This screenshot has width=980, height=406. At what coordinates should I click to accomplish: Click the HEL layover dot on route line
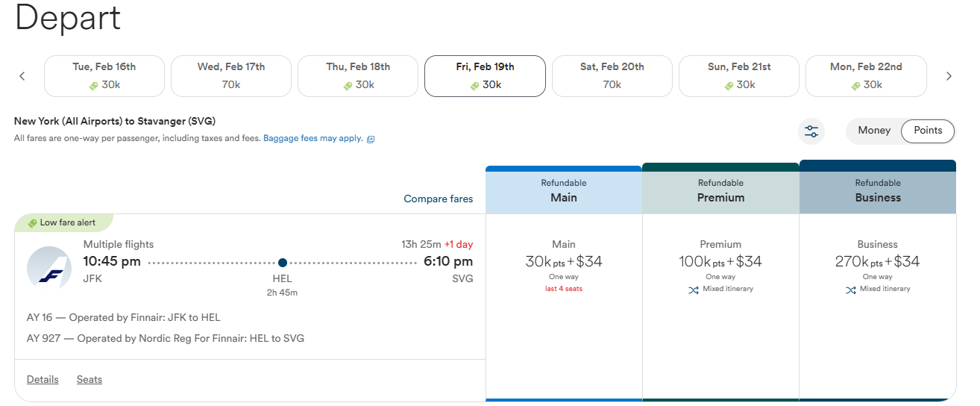click(x=283, y=262)
